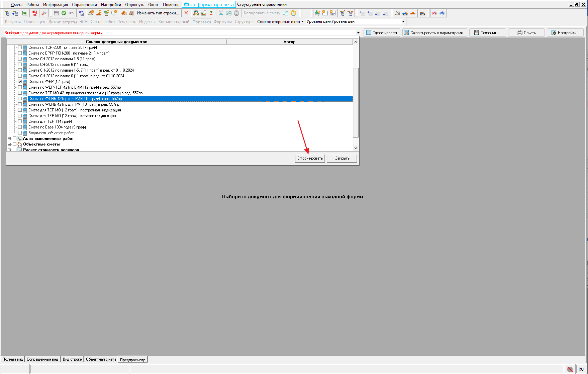Screen dimensions: 588x374
Task: Click the Excel export icon in toolbar
Action: pos(25,13)
